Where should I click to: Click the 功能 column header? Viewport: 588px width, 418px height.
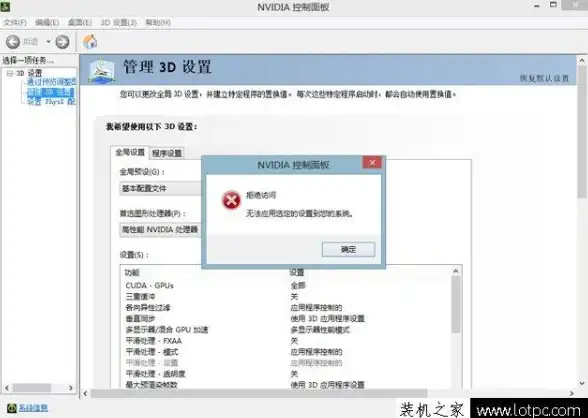click(132, 273)
